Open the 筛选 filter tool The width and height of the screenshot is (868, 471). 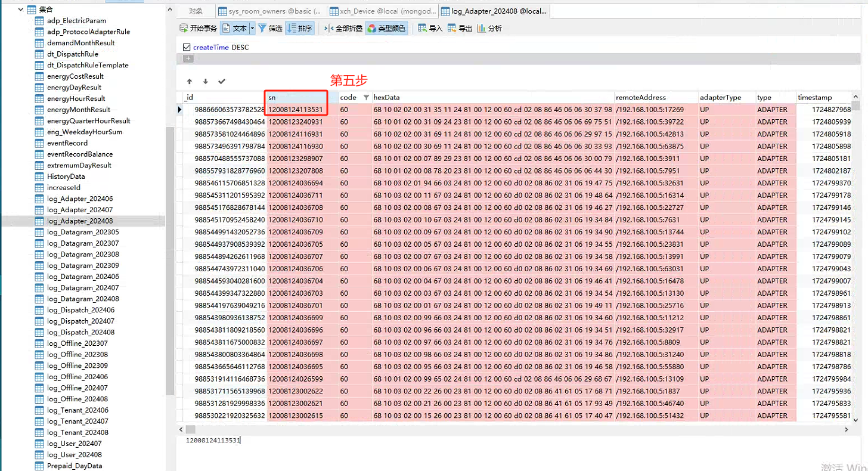tap(270, 28)
